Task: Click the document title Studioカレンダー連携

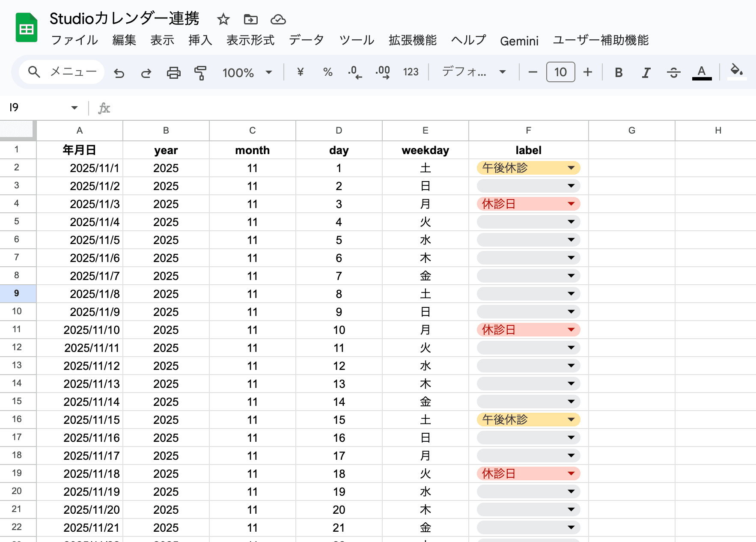Action: [x=125, y=19]
